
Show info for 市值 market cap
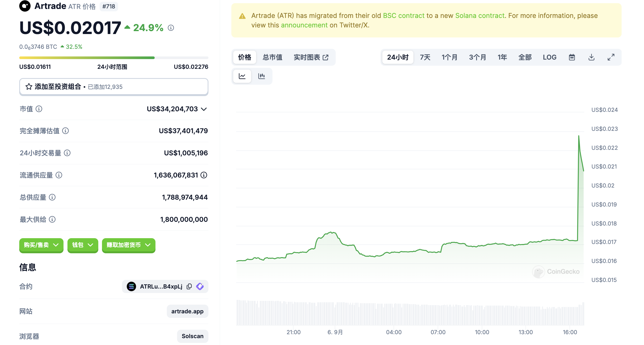pos(39,109)
